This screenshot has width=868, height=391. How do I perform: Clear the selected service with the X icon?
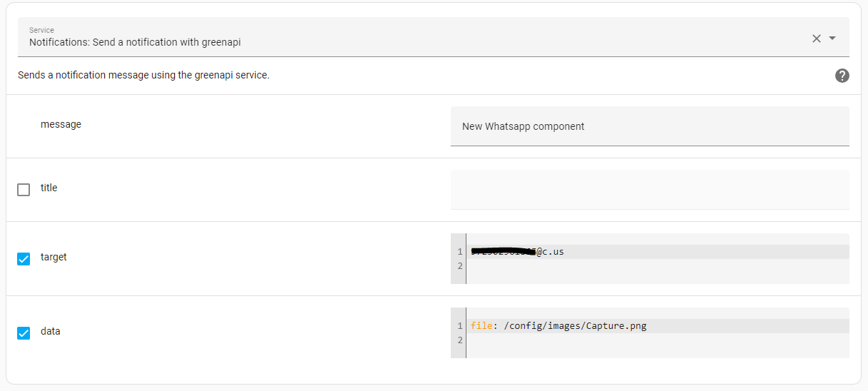pyautogui.click(x=817, y=39)
